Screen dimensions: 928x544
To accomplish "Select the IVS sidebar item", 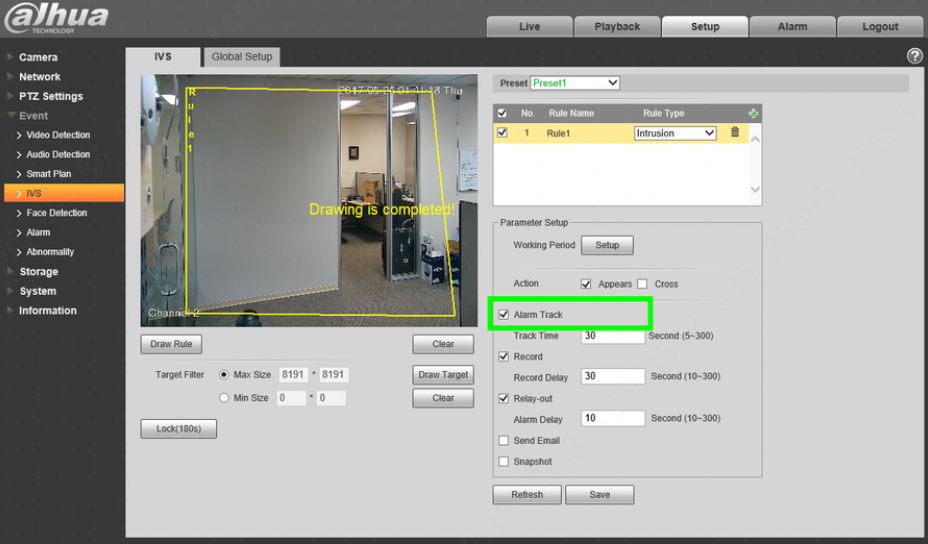I will [64, 194].
